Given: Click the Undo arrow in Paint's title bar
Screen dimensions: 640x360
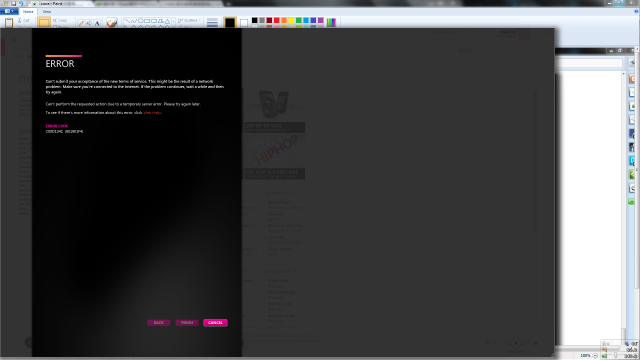Looking at the screenshot, I should click(21, 3).
